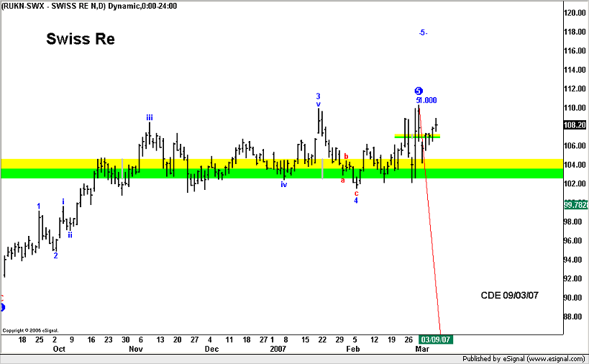Screen dimensions: 589x364
Task: Select the red wave c label
Action: (x=357, y=193)
